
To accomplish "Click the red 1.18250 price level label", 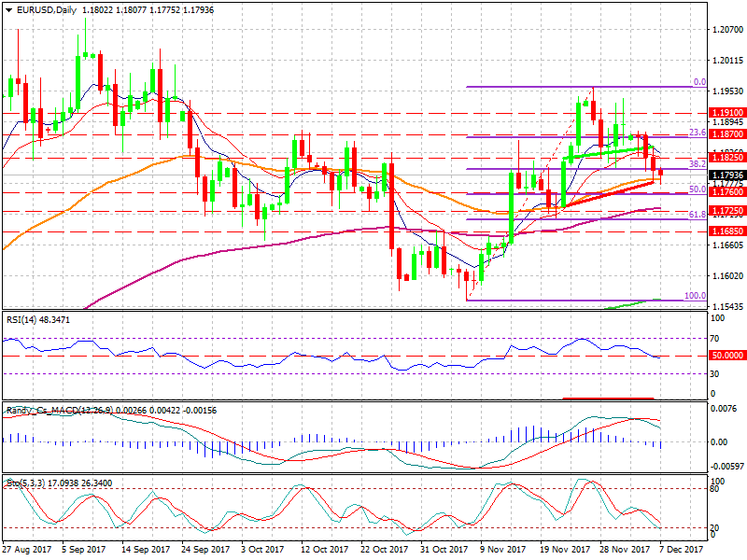I will [x=727, y=157].
